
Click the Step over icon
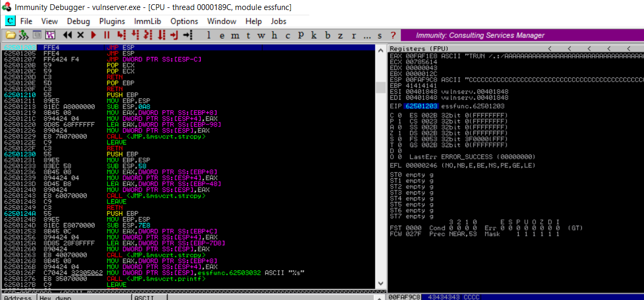coord(135,35)
